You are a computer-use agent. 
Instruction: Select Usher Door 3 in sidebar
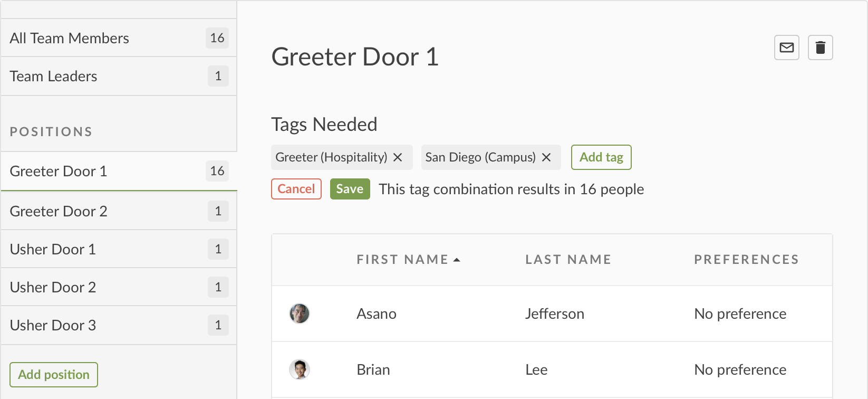[x=119, y=325]
